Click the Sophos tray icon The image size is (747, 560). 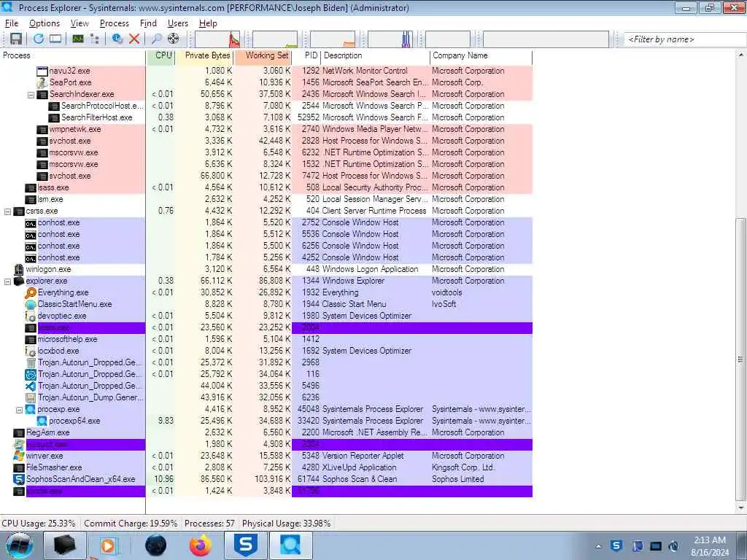pos(616,545)
